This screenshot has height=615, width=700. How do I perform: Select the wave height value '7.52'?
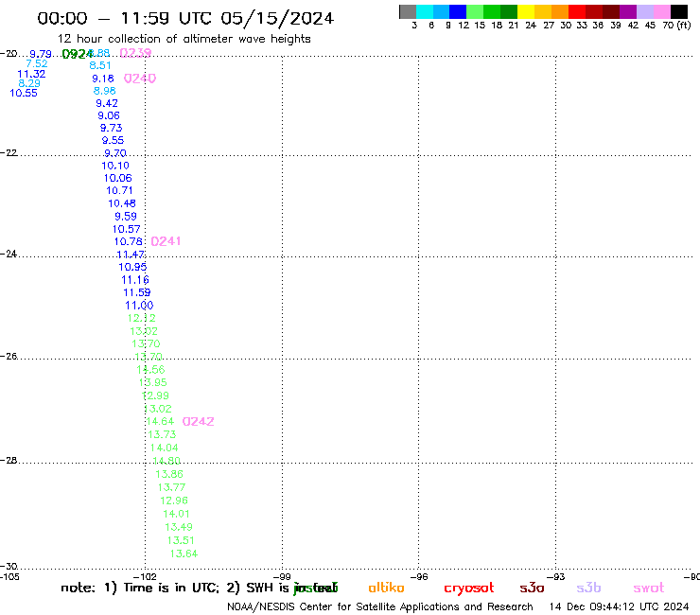[37, 64]
